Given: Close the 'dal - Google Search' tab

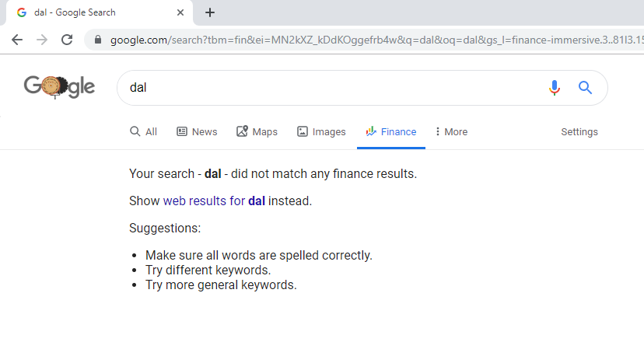Looking at the screenshot, I should coord(180,12).
